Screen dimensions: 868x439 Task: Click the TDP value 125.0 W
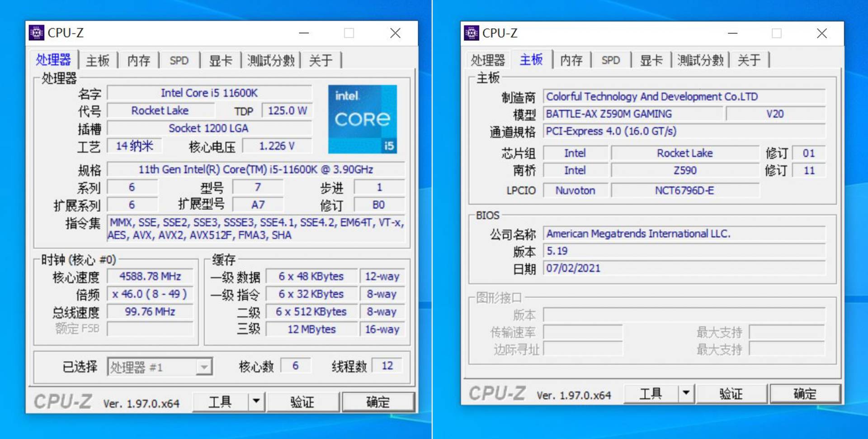[x=288, y=110]
